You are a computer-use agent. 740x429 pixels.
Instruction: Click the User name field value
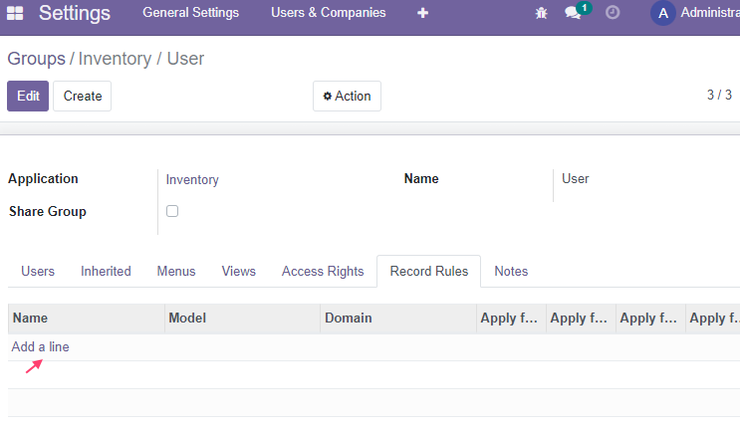tap(575, 179)
